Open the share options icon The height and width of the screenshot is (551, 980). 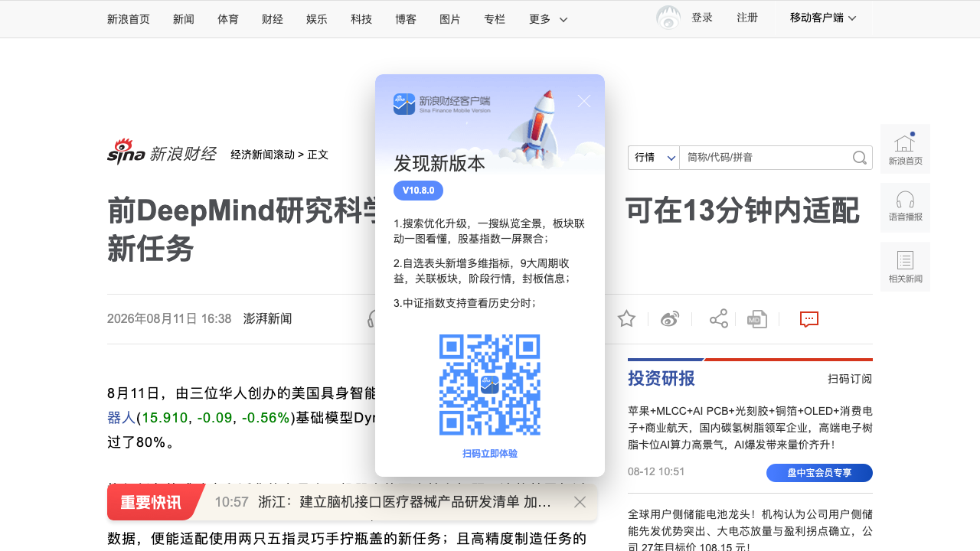pyautogui.click(x=719, y=319)
